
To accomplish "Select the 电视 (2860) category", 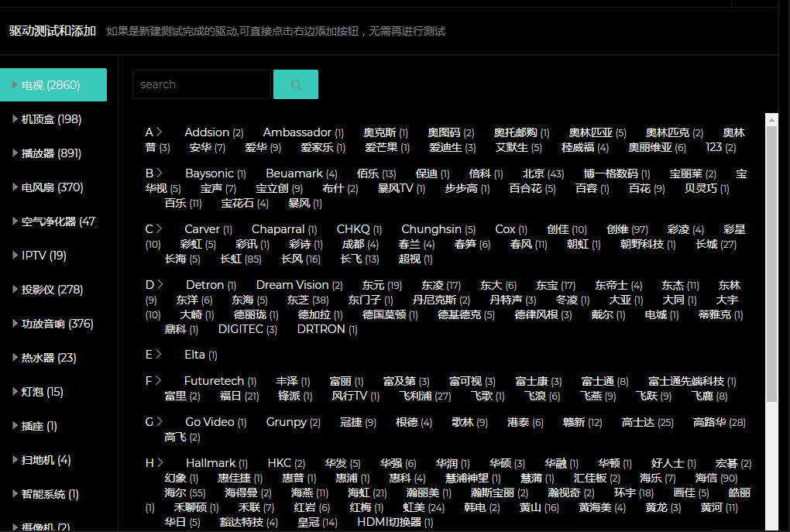I will coord(53,85).
